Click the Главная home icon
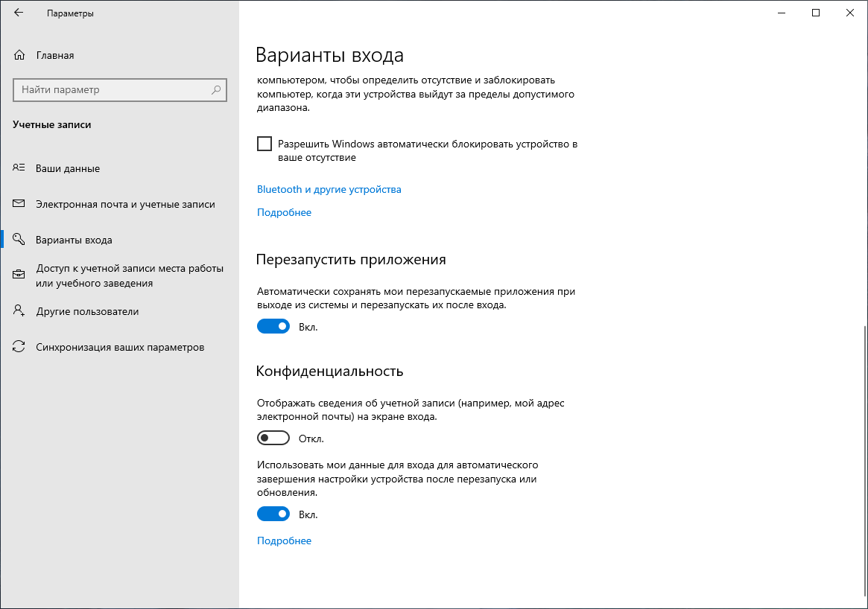The image size is (868, 609). click(19, 55)
